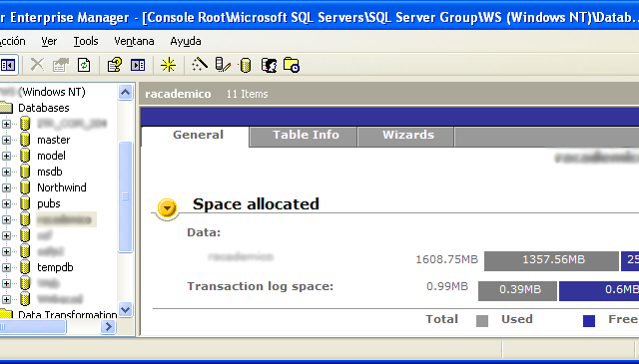Click the blue Free legend swatch
Viewport: 639px width, 364px height.
[x=589, y=321]
